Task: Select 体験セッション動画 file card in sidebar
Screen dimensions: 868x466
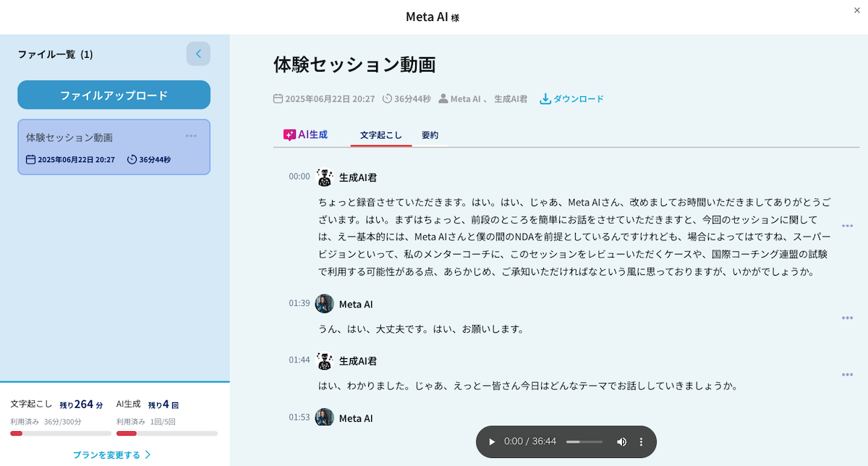Action: [x=114, y=147]
